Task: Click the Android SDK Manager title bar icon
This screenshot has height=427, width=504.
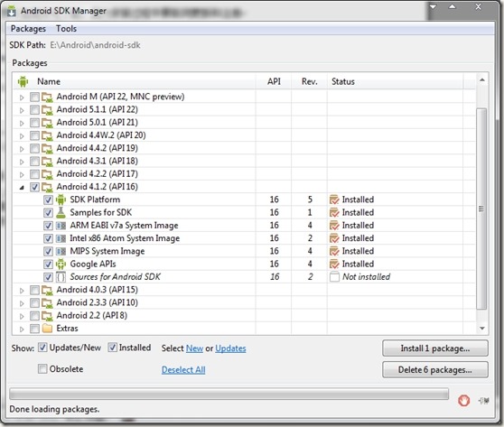Action: (x=12, y=11)
